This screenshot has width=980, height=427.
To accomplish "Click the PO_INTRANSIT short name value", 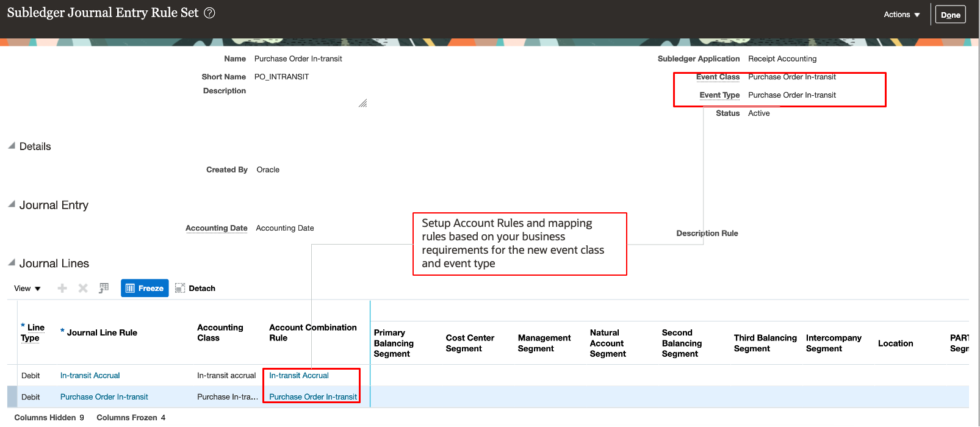I will pos(281,77).
